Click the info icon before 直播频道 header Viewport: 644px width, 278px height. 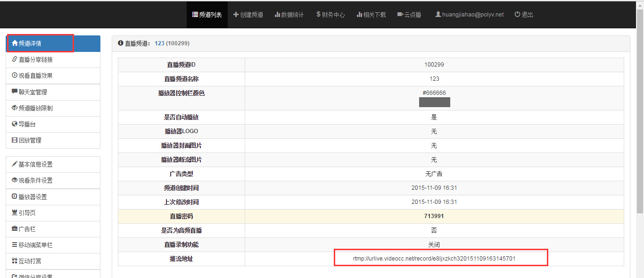click(x=120, y=43)
